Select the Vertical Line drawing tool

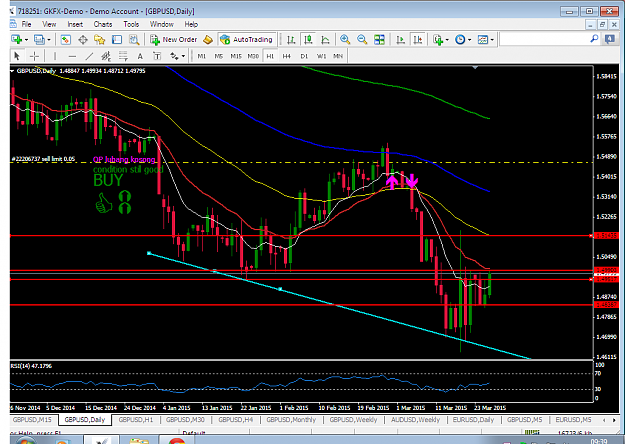tap(55, 56)
